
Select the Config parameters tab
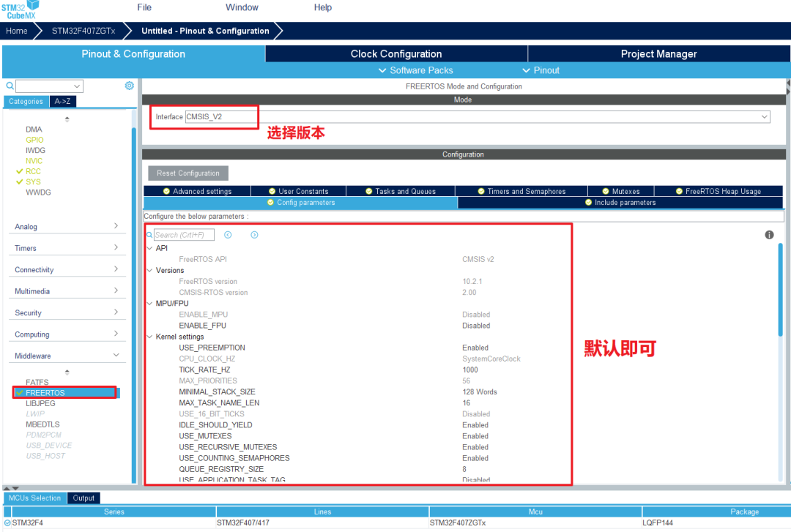click(x=301, y=202)
